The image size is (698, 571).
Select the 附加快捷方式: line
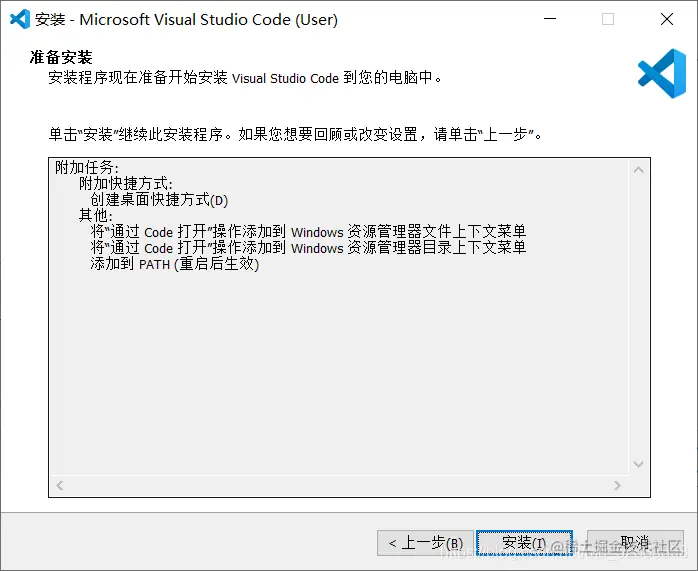click(x=126, y=184)
